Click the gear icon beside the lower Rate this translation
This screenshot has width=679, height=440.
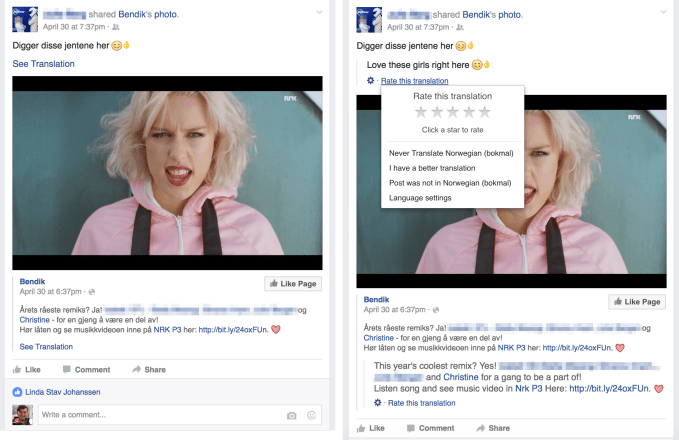click(378, 403)
